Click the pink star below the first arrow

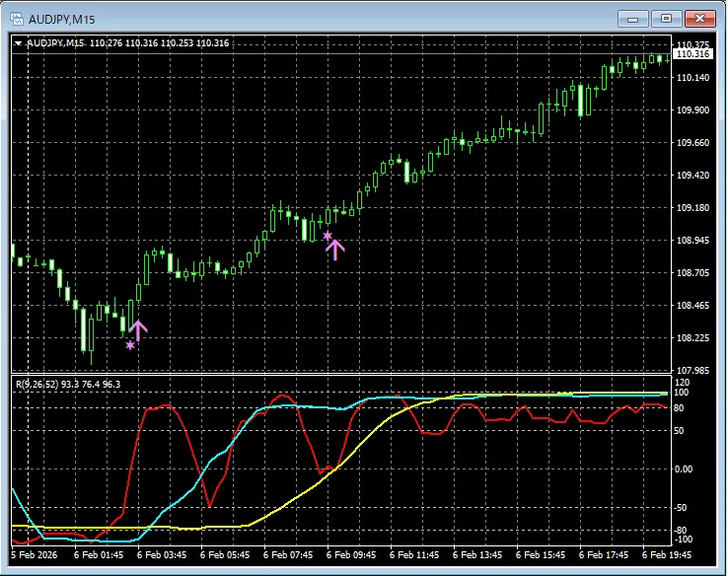click(129, 345)
